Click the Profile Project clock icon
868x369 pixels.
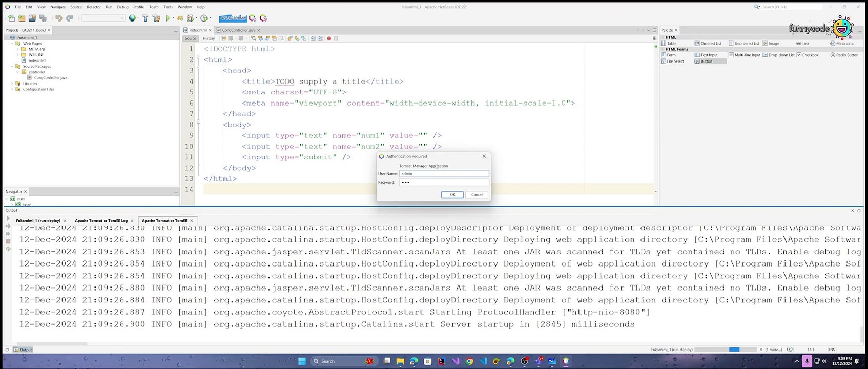pos(204,18)
